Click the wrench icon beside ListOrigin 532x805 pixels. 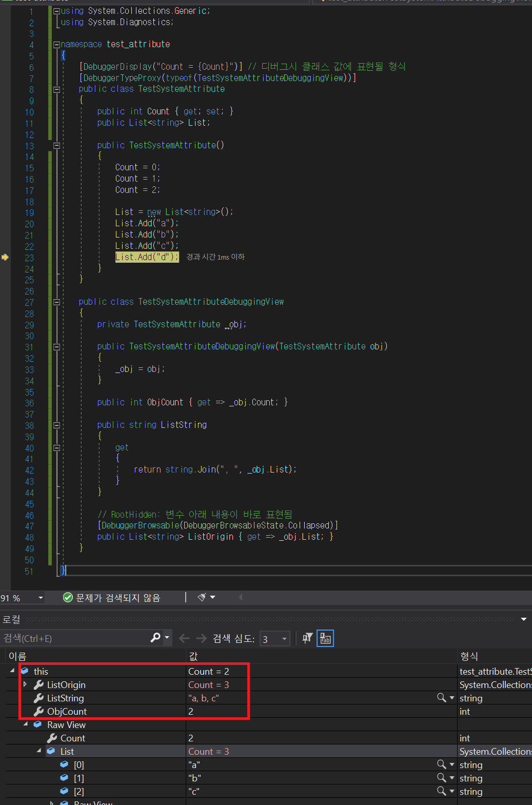[38, 684]
